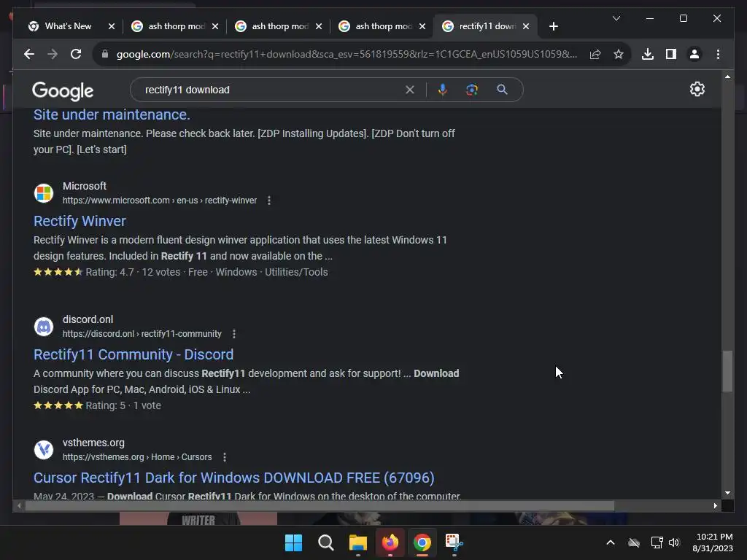Search by image with Google Lens

(472, 90)
